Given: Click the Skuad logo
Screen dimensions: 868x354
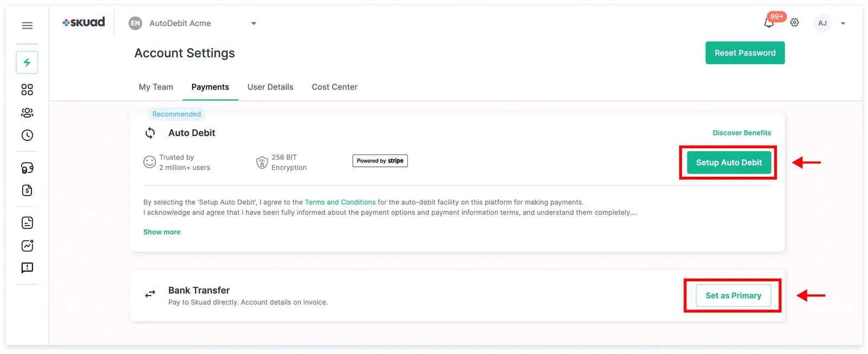Looking at the screenshot, I should (x=84, y=22).
